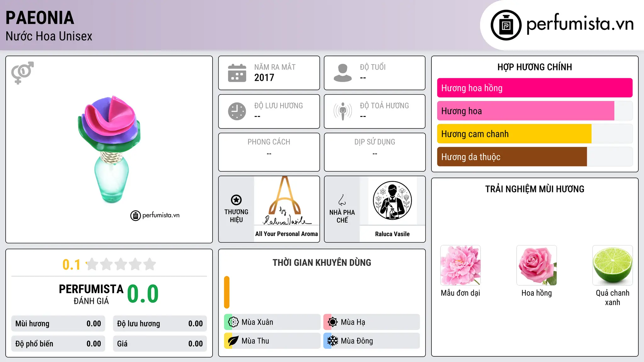Click the Hoa hồng caption text
Screen dimensions: 644x362
[536, 293]
